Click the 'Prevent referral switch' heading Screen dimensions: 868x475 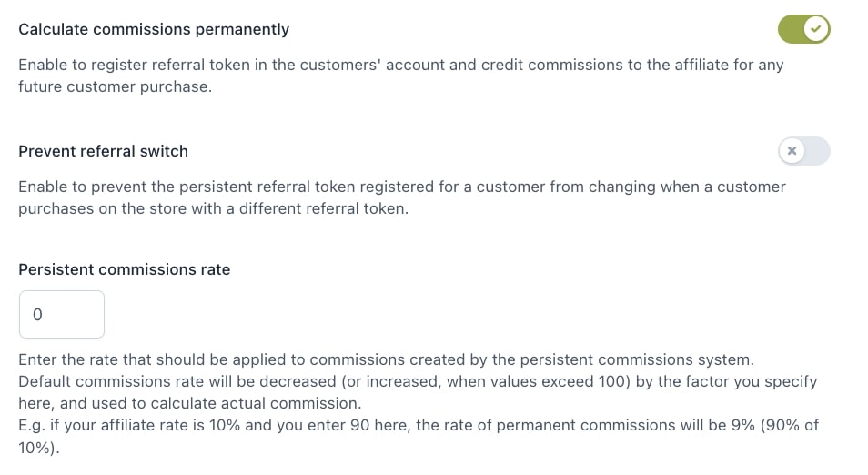pos(103,151)
